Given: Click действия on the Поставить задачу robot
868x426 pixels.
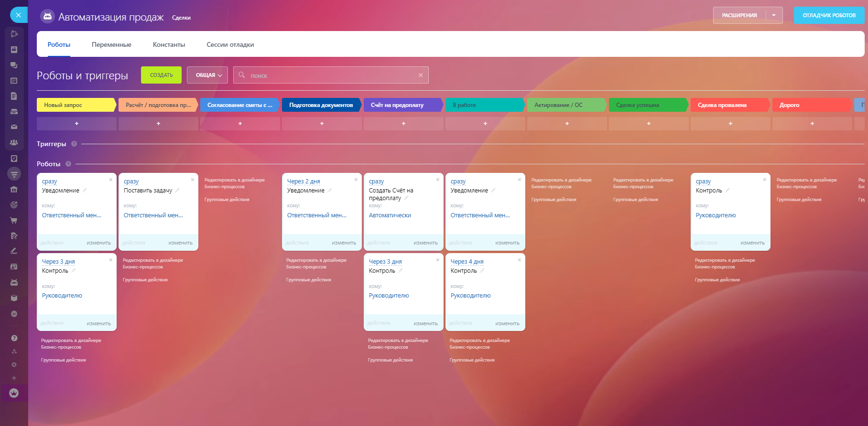Looking at the screenshot, I should (133, 243).
